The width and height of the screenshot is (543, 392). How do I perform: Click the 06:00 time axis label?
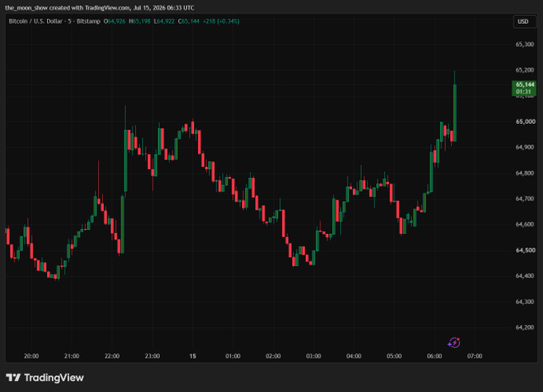(434, 356)
